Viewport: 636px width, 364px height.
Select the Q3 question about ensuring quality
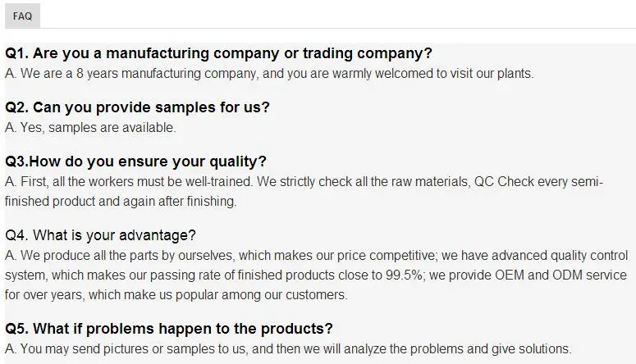135,162
